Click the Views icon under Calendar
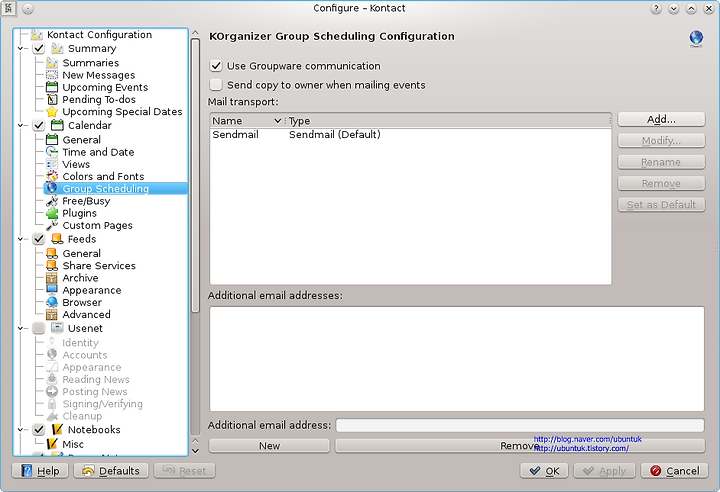 (x=52, y=164)
